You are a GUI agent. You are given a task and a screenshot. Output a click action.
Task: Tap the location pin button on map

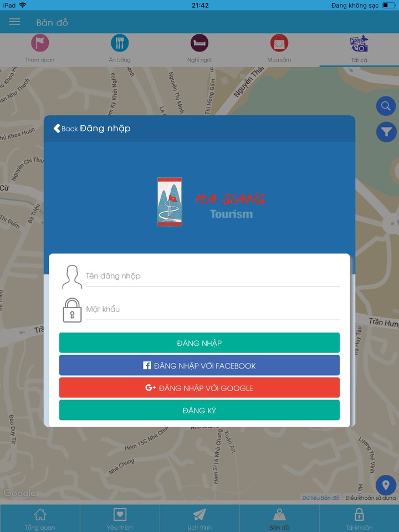point(386,485)
